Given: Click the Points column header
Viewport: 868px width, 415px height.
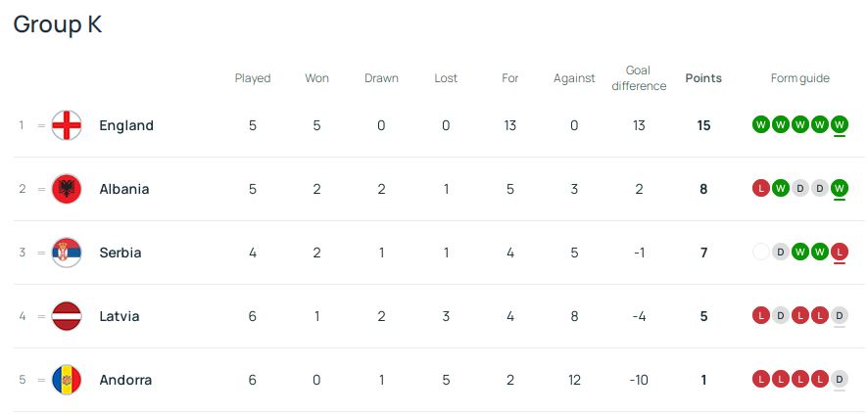Looking at the screenshot, I should pos(703,78).
